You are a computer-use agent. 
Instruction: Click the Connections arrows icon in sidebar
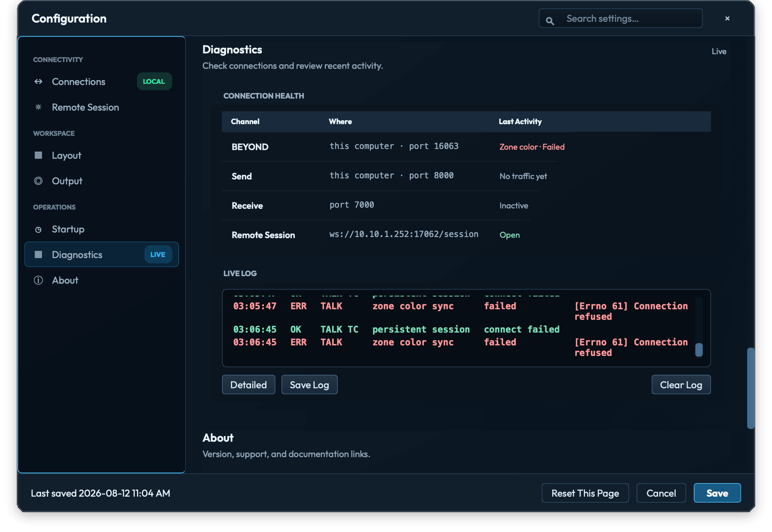(38, 82)
